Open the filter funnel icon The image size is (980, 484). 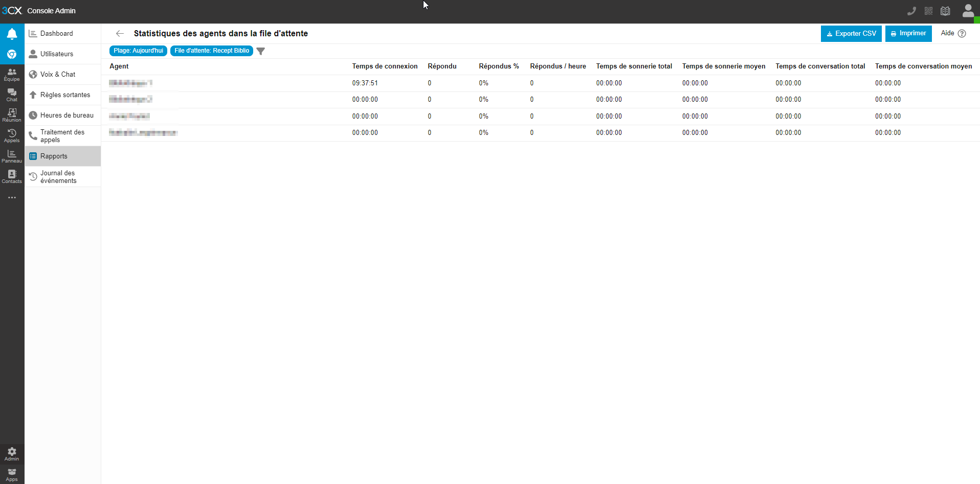pyautogui.click(x=261, y=51)
